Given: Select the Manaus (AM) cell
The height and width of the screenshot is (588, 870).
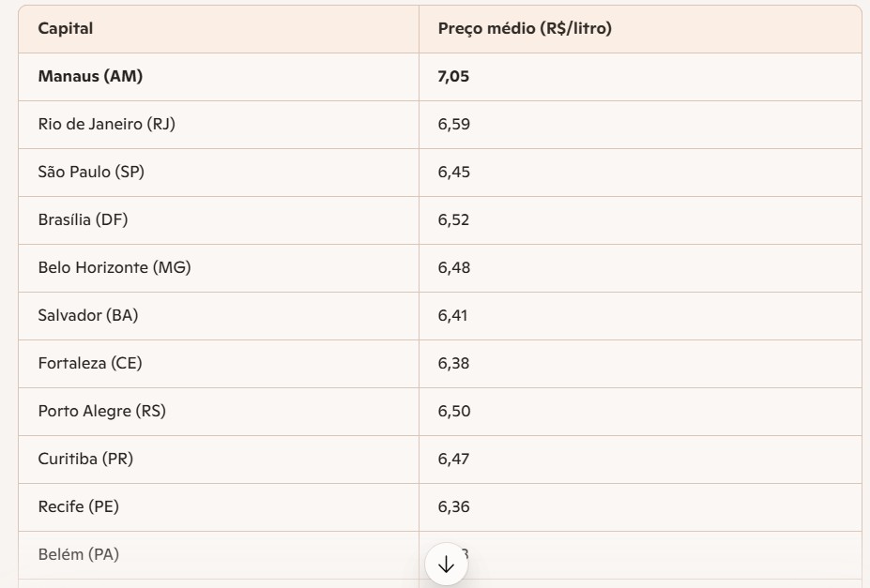Looking at the screenshot, I should pos(90,77).
